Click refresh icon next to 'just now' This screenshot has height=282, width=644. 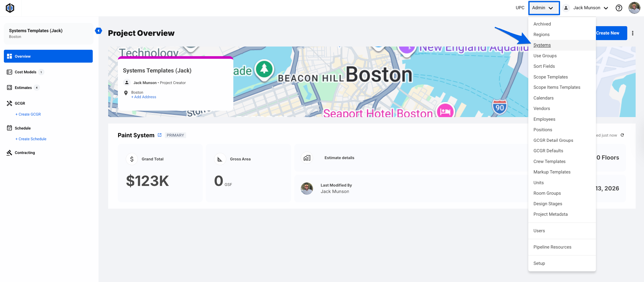point(622,135)
